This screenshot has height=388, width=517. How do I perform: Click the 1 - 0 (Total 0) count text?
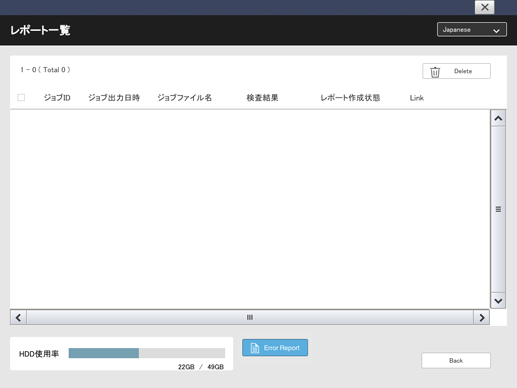point(45,70)
